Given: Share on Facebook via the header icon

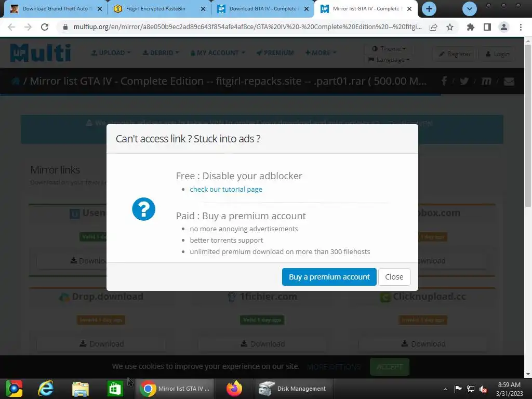Looking at the screenshot, I should pyautogui.click(x=444, y=81).
